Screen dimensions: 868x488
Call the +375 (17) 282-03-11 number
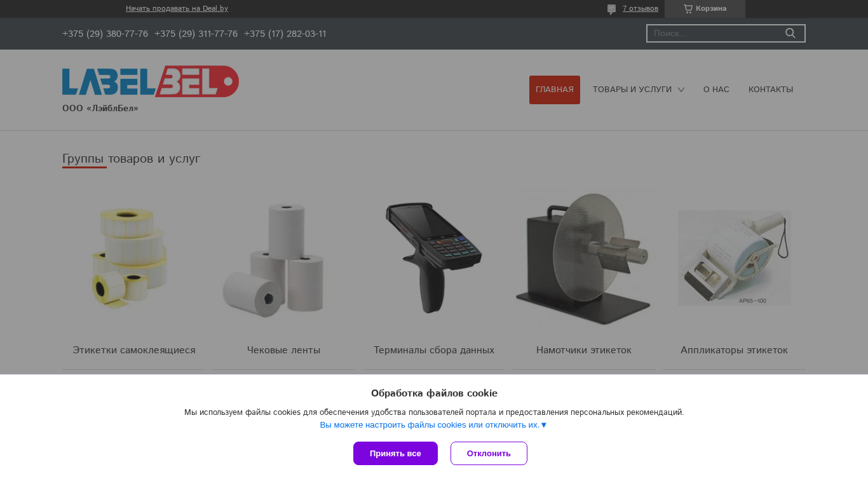click(x=285, y=34)
